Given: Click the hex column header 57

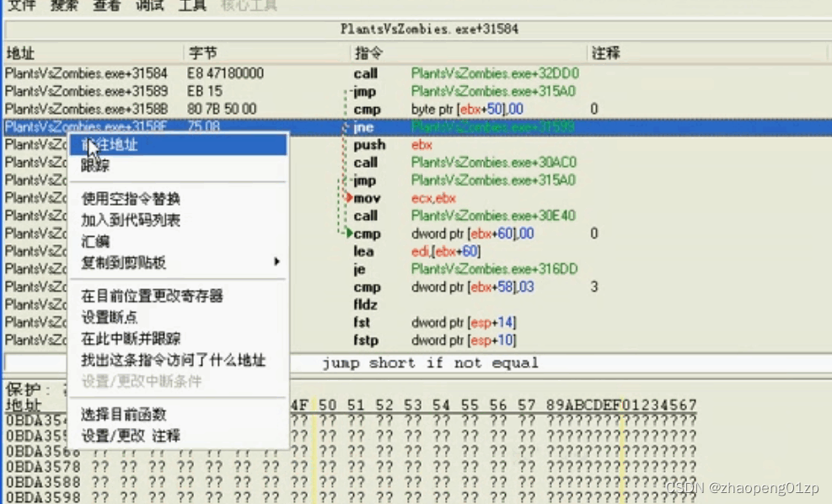Looking at the screenshot, I should click(x=526, y=405).
